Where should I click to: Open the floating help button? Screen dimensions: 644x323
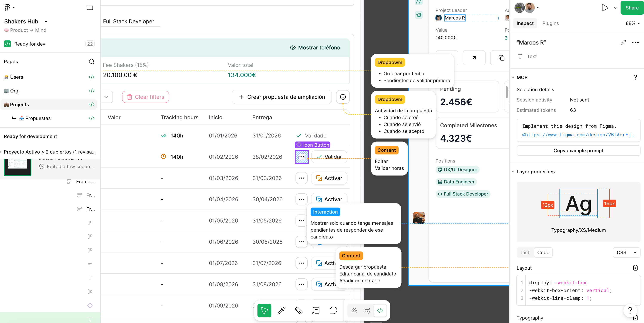[630, 310]
